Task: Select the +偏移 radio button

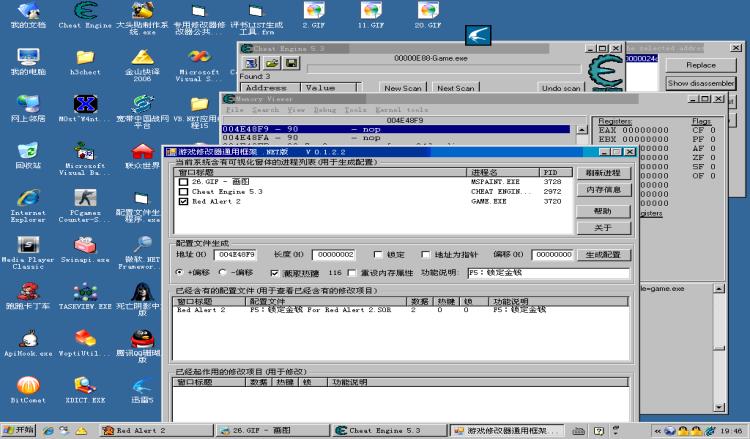Action: [179, 273]
